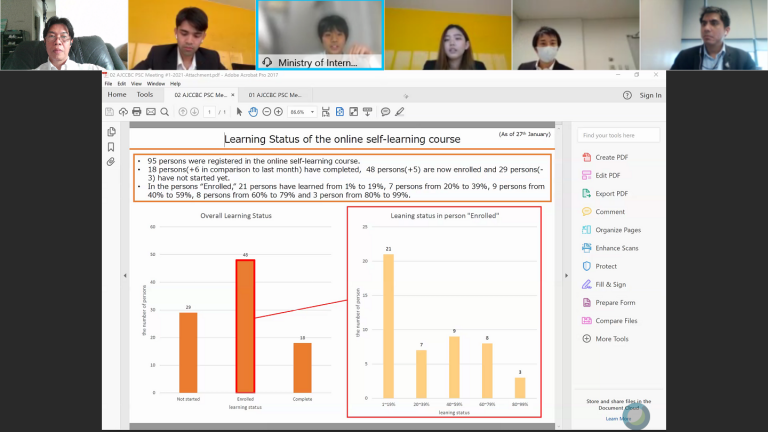
Task: Open the Bookmarks panel icon
Action: tap(111, 146)
